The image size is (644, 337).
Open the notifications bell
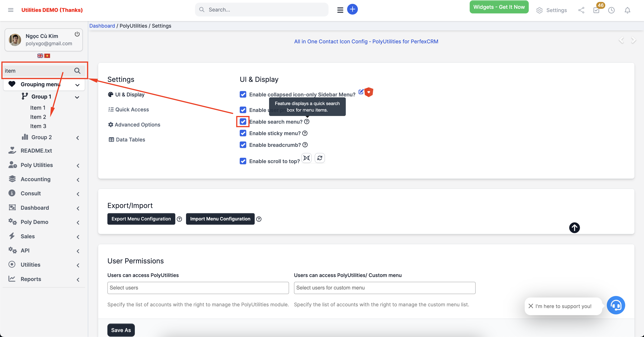(x=628, y=10)
